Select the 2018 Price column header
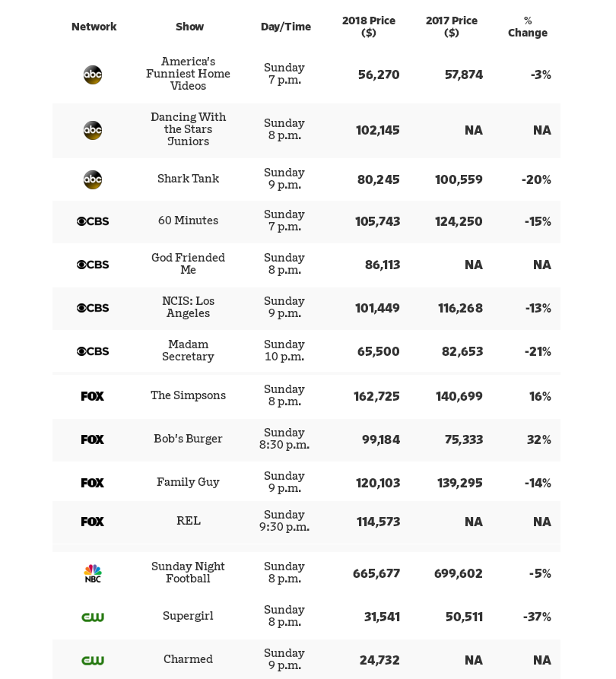 coord(369,27)
